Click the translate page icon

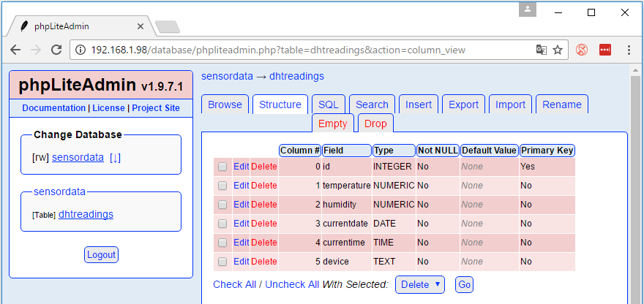tap(542, 50)
